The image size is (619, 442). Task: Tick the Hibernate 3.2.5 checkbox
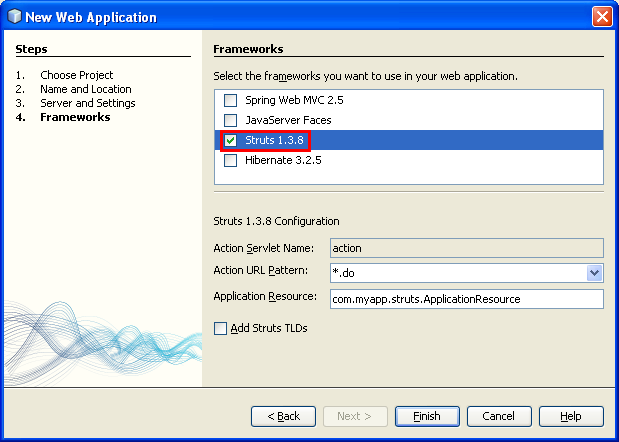tap(231, 160)
